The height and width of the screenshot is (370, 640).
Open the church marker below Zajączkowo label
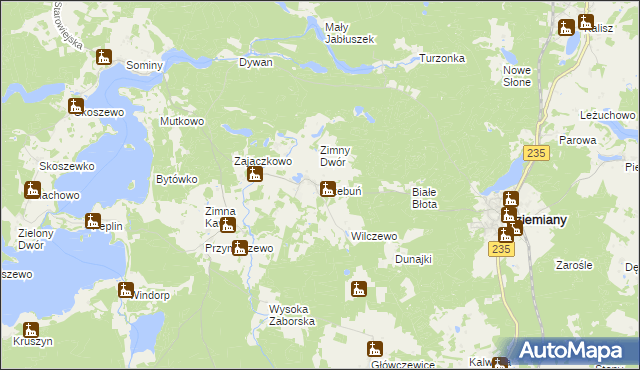255,174
